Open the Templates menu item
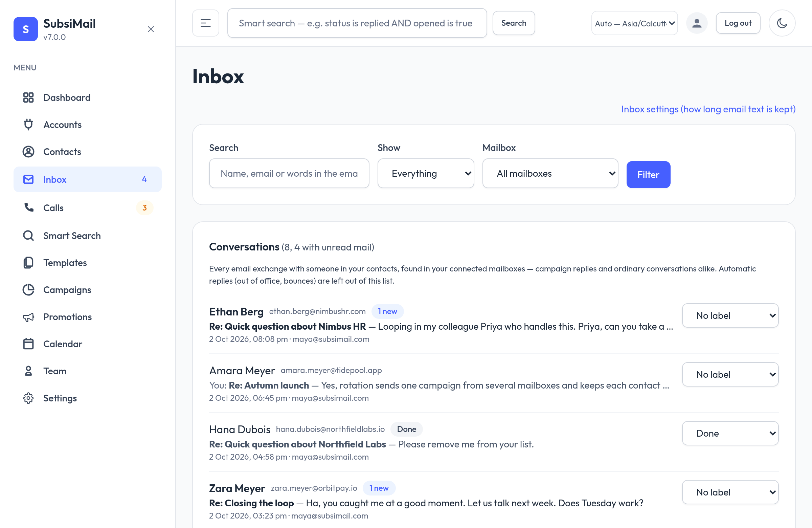 tap(87, 262)
